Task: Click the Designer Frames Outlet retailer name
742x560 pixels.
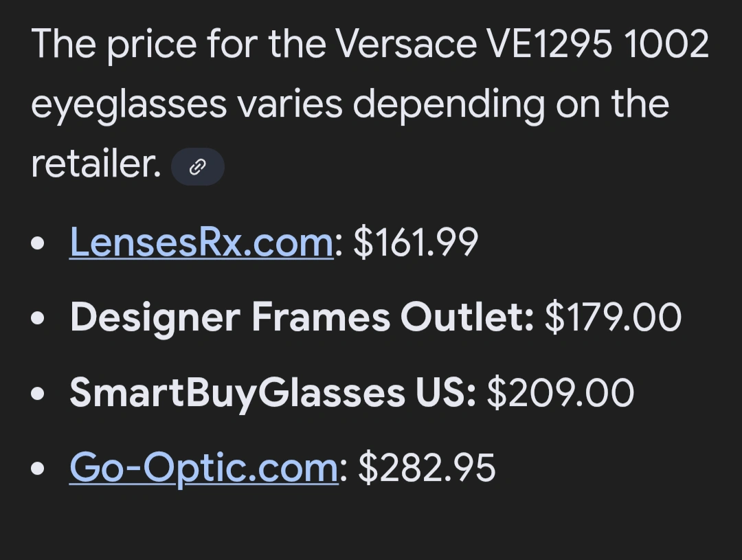Action: [x=302, y=317]
